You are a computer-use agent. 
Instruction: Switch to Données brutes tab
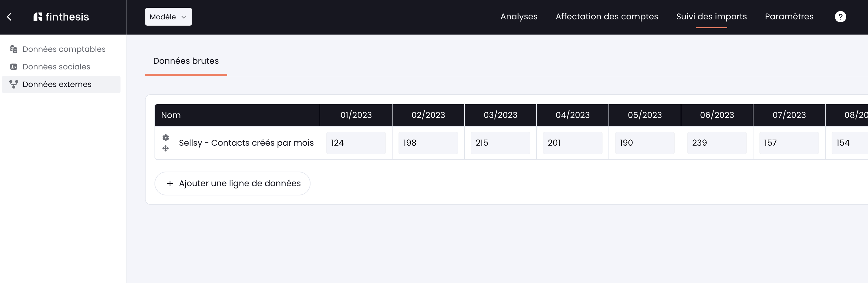click(186, 61)
